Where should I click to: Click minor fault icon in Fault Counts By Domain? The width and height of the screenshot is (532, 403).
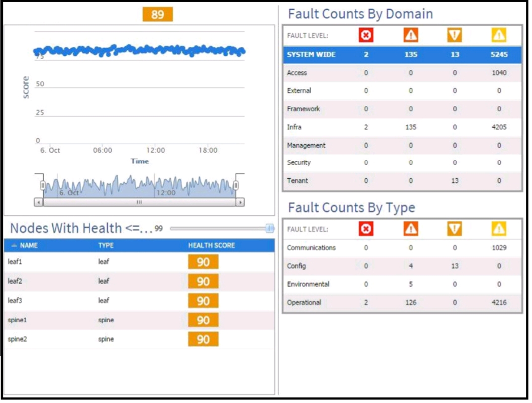pos(454,35)
